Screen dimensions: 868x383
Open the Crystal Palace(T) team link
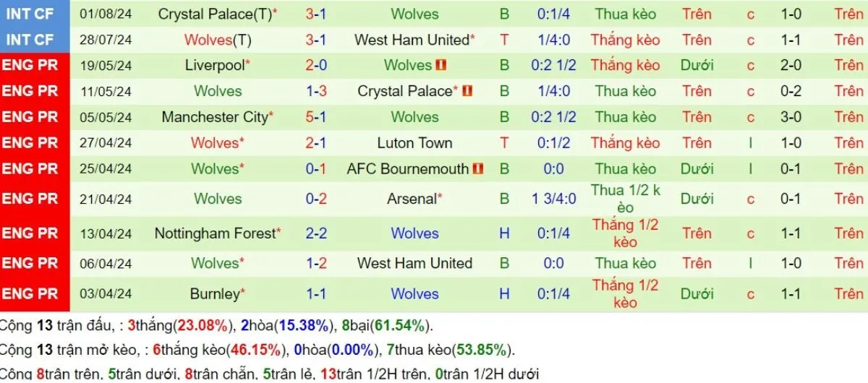coord(215,14)
